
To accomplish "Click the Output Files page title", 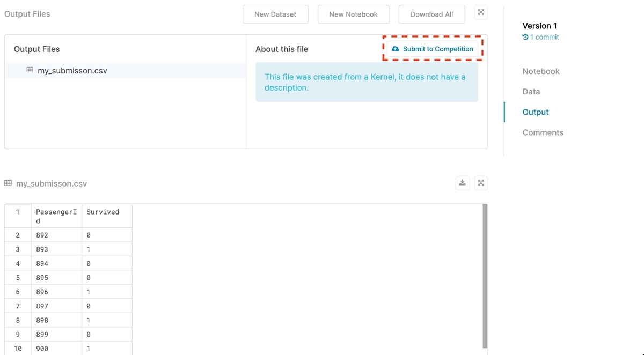I will (27, 14).
